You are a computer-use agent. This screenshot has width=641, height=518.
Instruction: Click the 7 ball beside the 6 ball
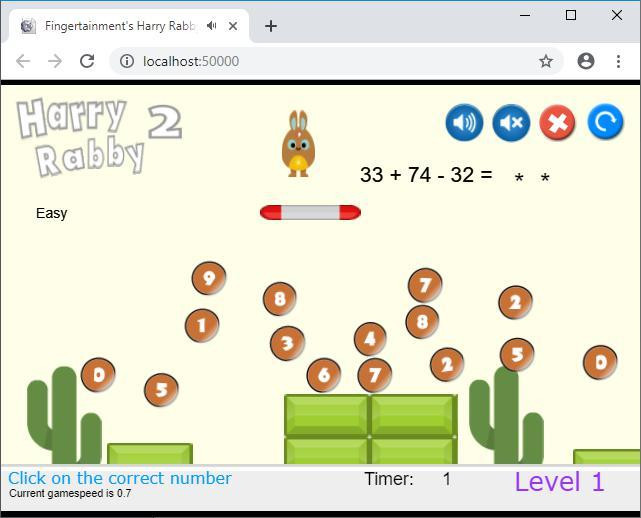[x=374, y=375]
